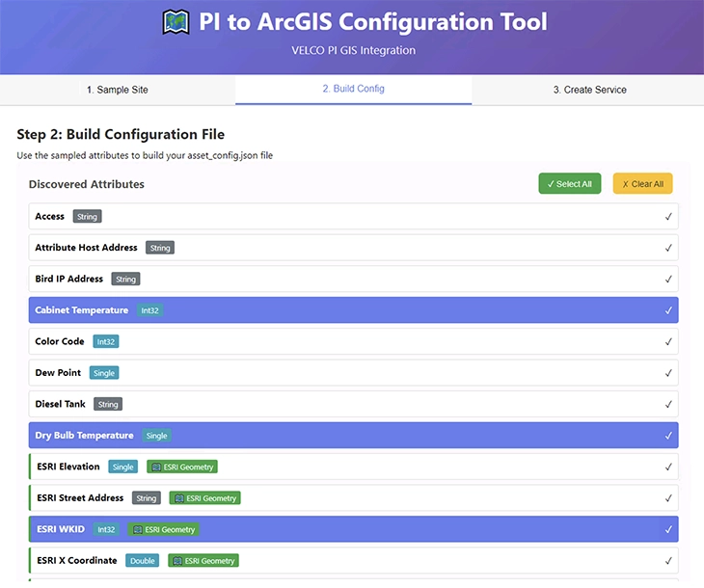704x588 pixels.
Task: Toggle the Attribute Host Address checkmark
Action: click(668, 248)
